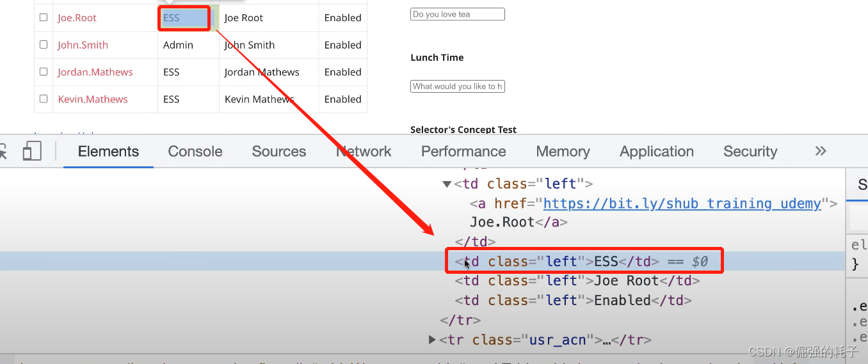Image resolution: width=868 pixels, height=364 pixels.
Task: Switch to the Elements tab
Action: (x=108, y=152)
